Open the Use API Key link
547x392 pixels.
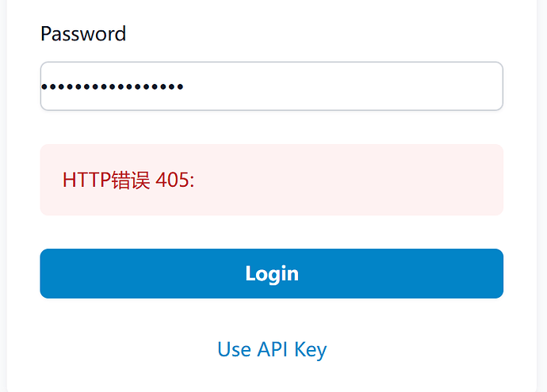click(272, 349)
